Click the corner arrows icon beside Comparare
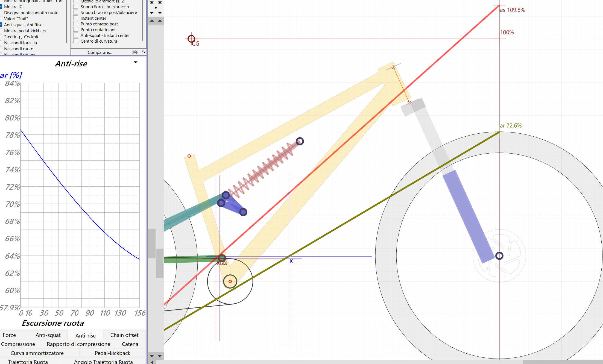Screen dimensions: 603x364 coord(144,52)
